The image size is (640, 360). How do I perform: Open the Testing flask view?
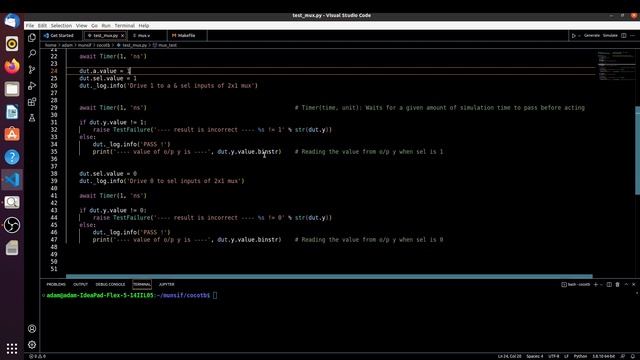coord(32,118)
